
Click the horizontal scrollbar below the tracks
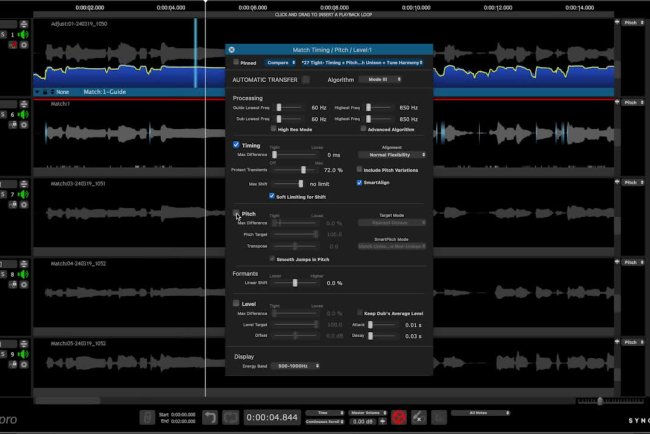tap(68, 400)
